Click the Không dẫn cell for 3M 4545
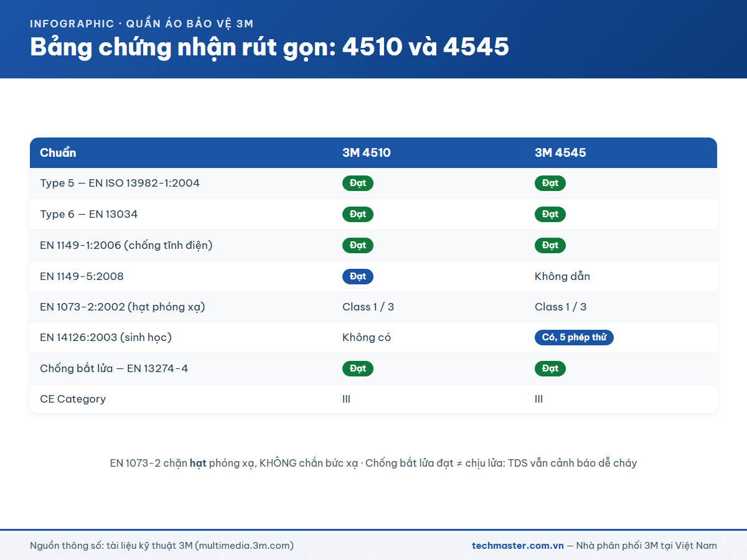 pos(562,276)
